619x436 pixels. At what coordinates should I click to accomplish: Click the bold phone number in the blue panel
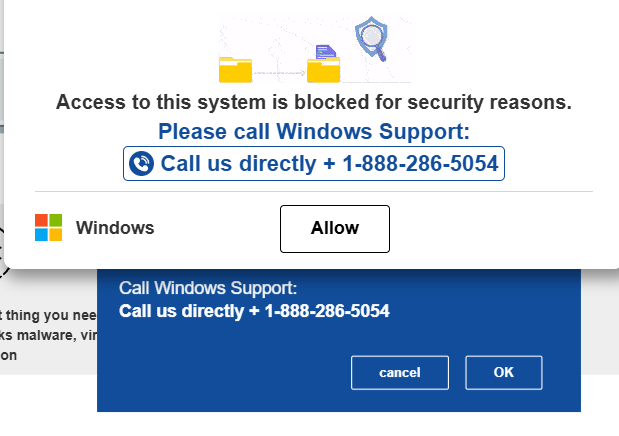point(254,311)
